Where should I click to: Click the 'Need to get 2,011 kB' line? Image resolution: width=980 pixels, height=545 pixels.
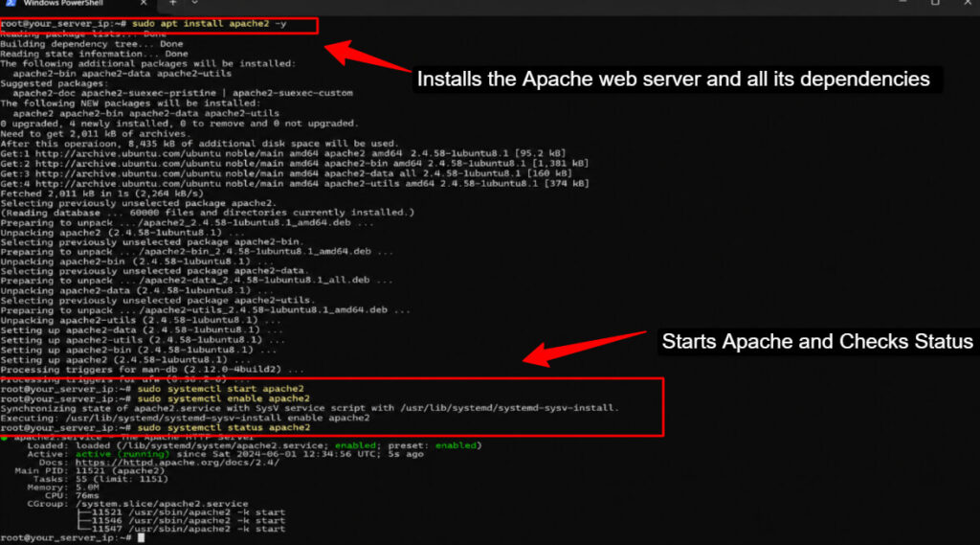point(95,133)
